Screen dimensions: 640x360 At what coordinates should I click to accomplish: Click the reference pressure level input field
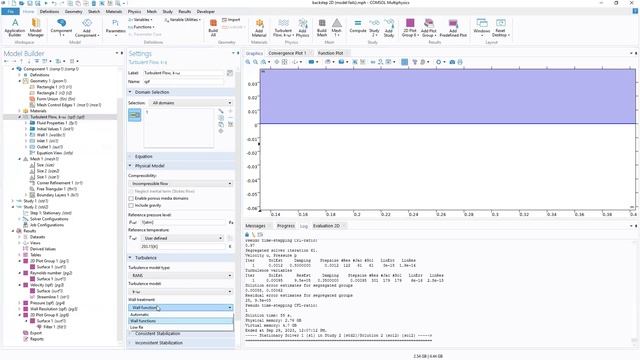182,222
